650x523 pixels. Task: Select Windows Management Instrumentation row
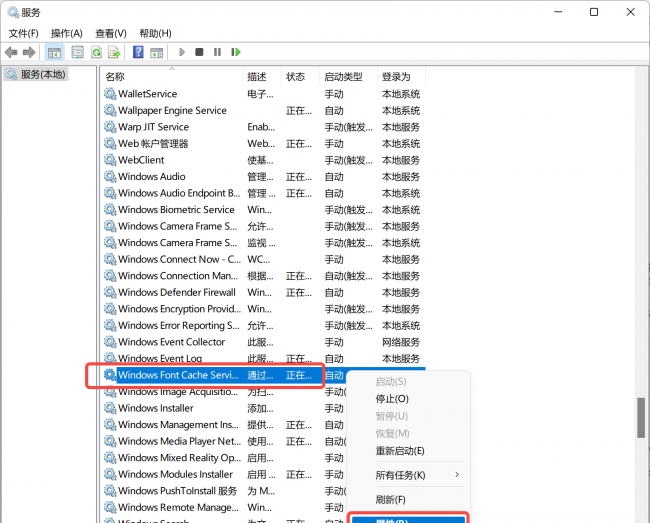pos(224,425)
